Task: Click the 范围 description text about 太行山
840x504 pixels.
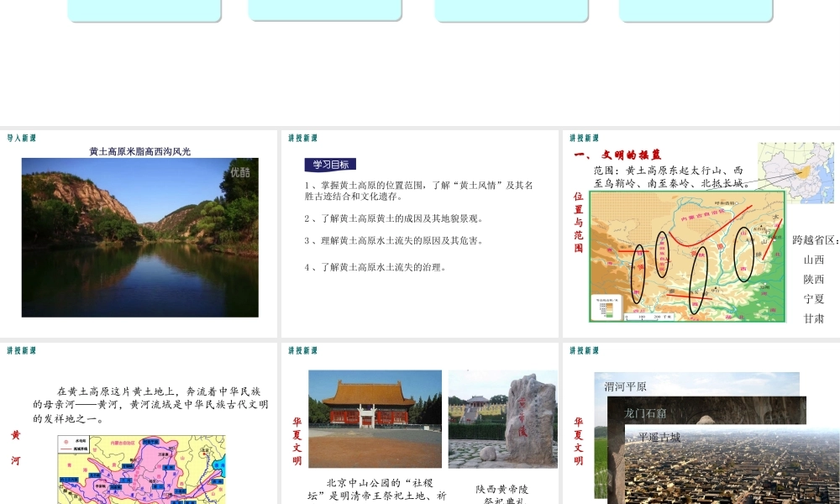Action: coord(670,176)
